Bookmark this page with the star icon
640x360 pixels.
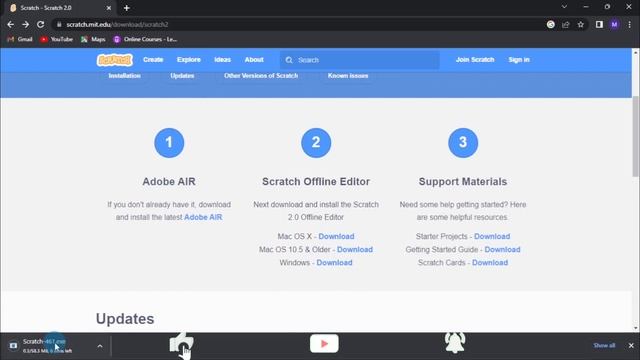coord(581,24)
